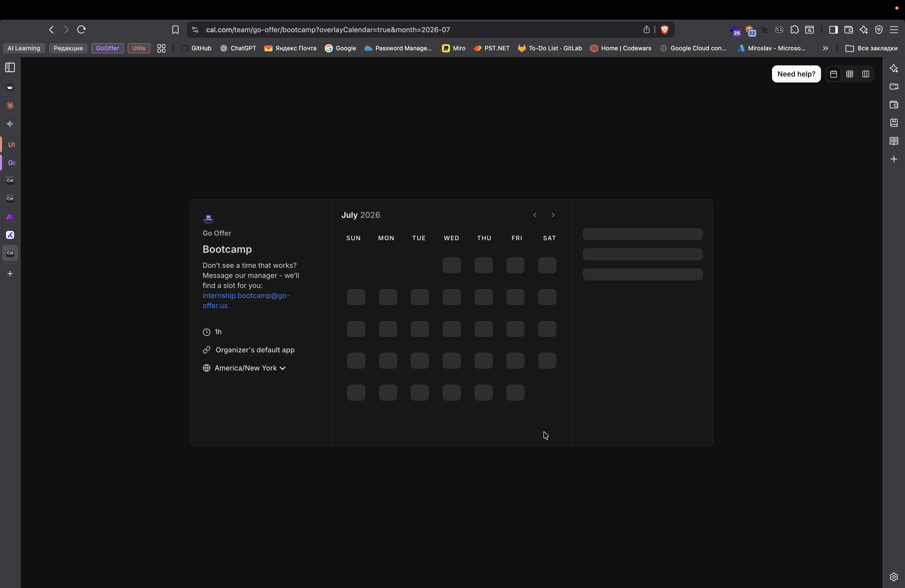The width and height of the screenshot is (905, 588).
Task: Open the GoOffer bookmark folder
Action: tap(107, 48)
